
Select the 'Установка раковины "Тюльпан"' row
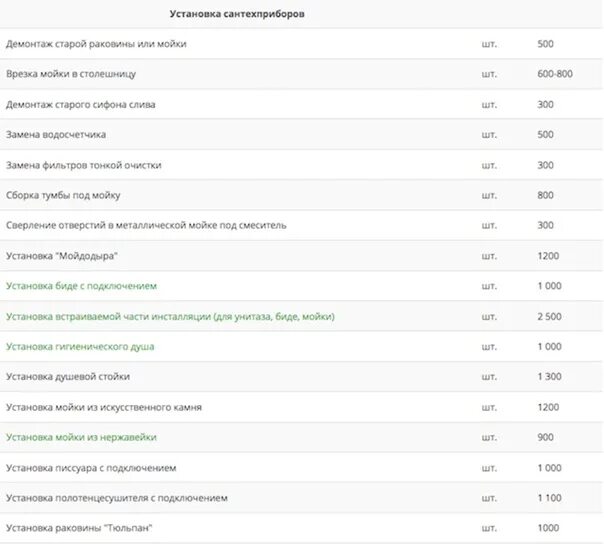click(x=302, y=528)
